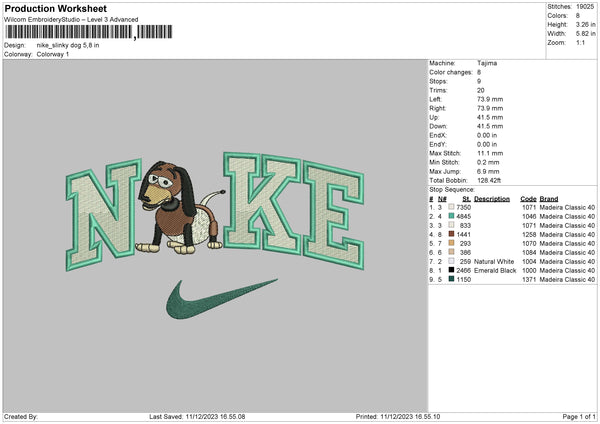
Task: Click the Color changes label
Action: point(451,72)
